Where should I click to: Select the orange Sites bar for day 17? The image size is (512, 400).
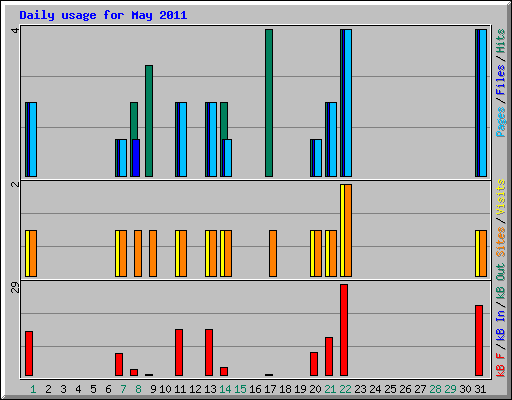(273, 253)
